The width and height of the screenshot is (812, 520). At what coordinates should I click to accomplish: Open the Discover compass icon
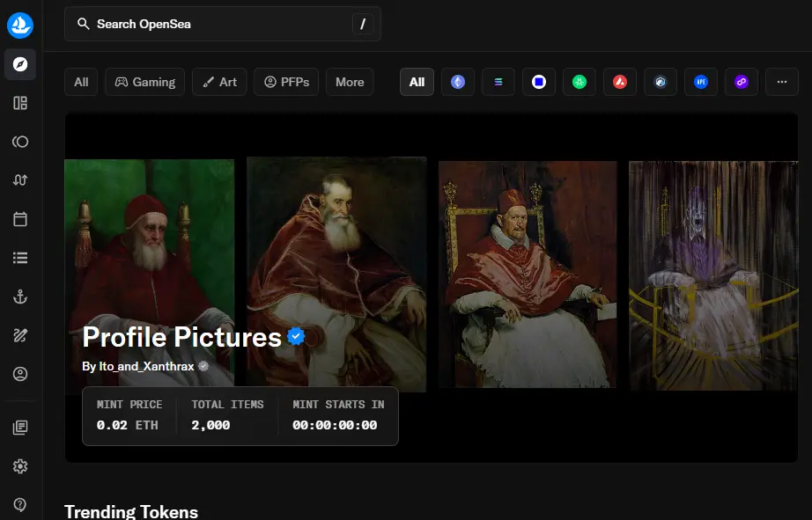point(20,64)
